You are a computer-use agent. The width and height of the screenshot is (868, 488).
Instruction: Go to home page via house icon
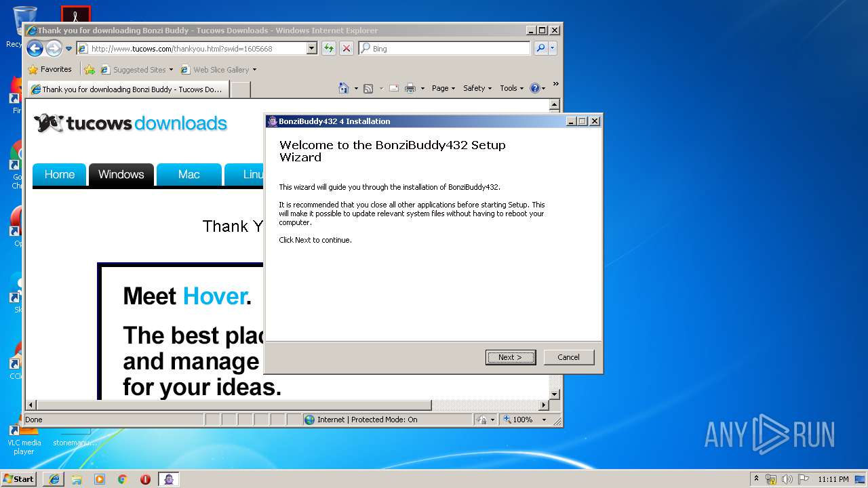[x=344, y=88]
